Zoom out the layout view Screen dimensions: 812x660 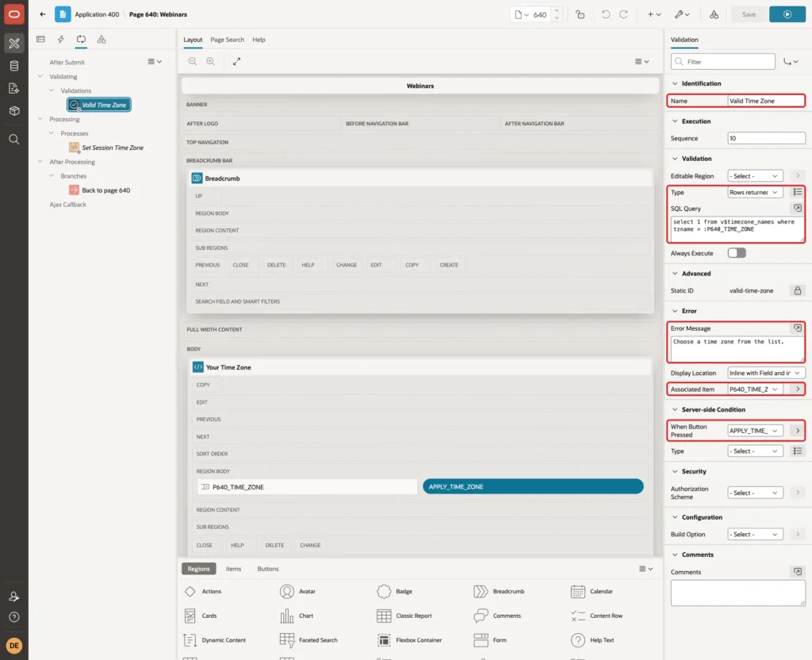[193, 61]
